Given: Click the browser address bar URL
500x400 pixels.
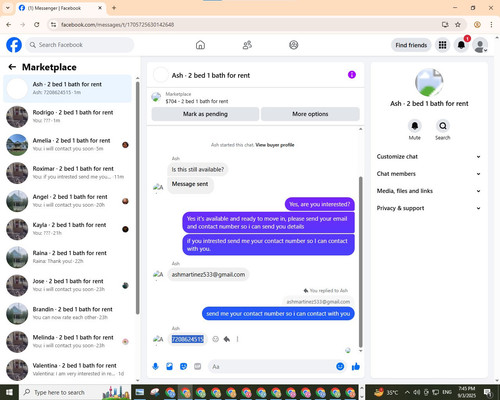Looking at the screenshot, I should [x=117, y=24].
